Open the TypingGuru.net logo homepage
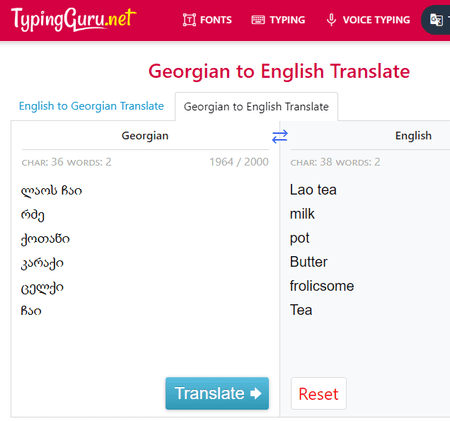This screenshot has width=450, height=421. click(x=74, y=19)
